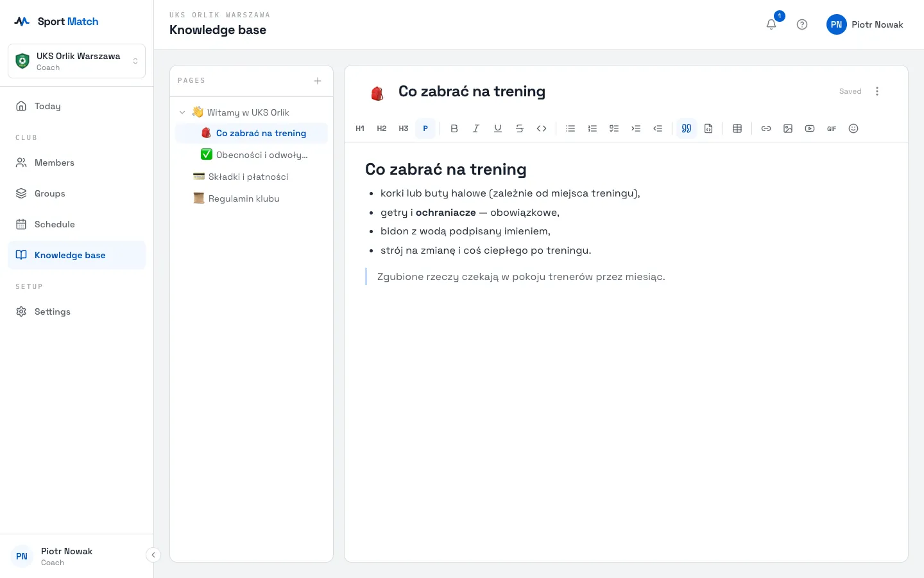Open the Składki i płatności page
The image size is (924, 578).
point(252,177)
